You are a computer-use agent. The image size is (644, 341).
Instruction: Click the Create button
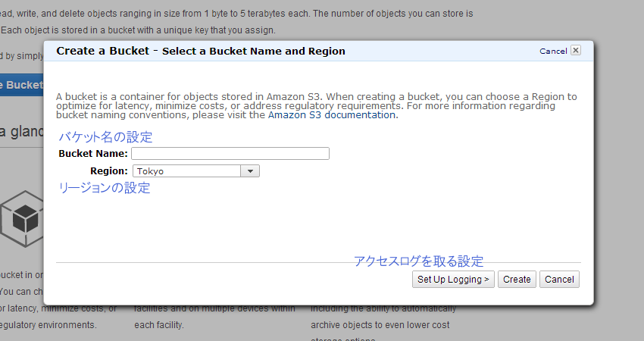pos(517,280)
